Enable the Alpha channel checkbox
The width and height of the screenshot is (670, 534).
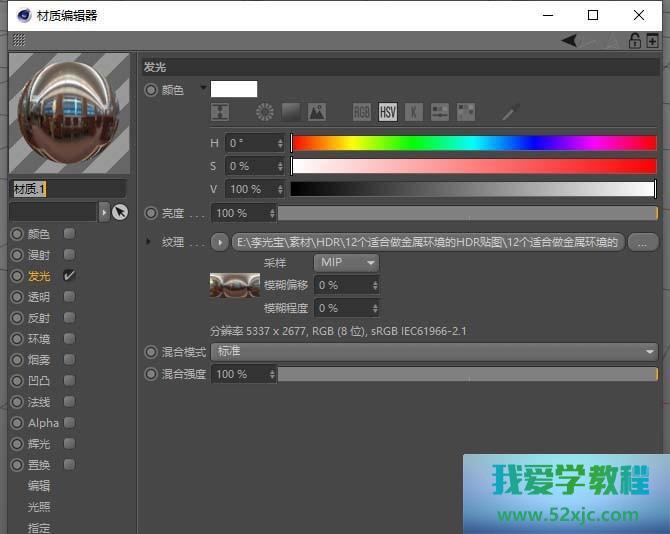69,423
